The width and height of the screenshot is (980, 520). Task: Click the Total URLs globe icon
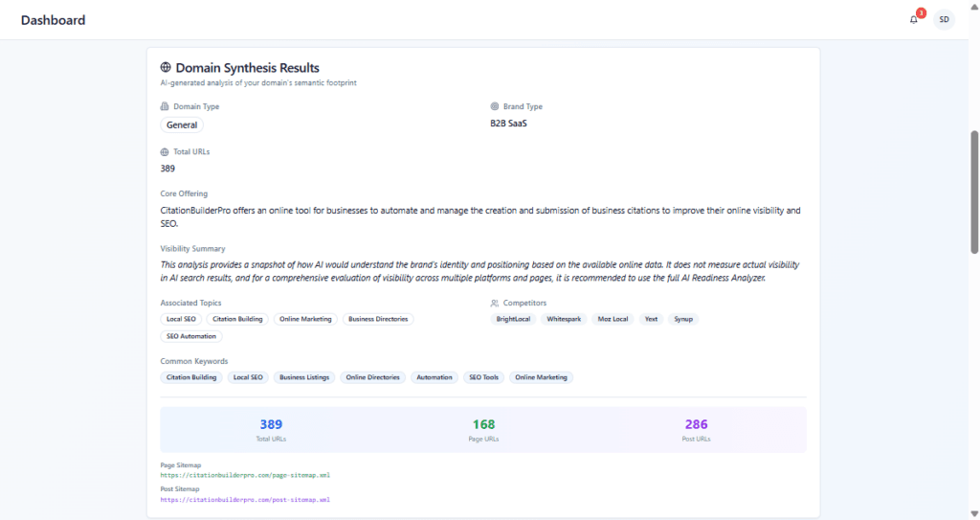click(x=165, y=152)
